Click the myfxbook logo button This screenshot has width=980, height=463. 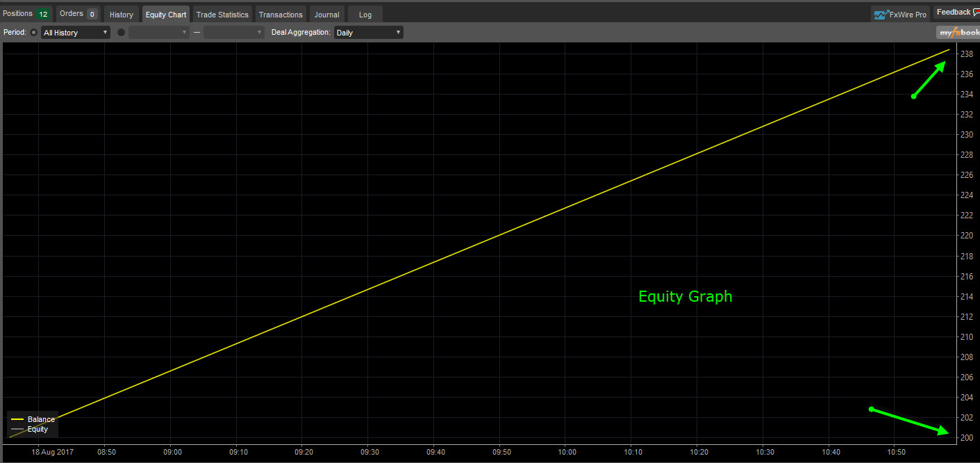(958, 33)
